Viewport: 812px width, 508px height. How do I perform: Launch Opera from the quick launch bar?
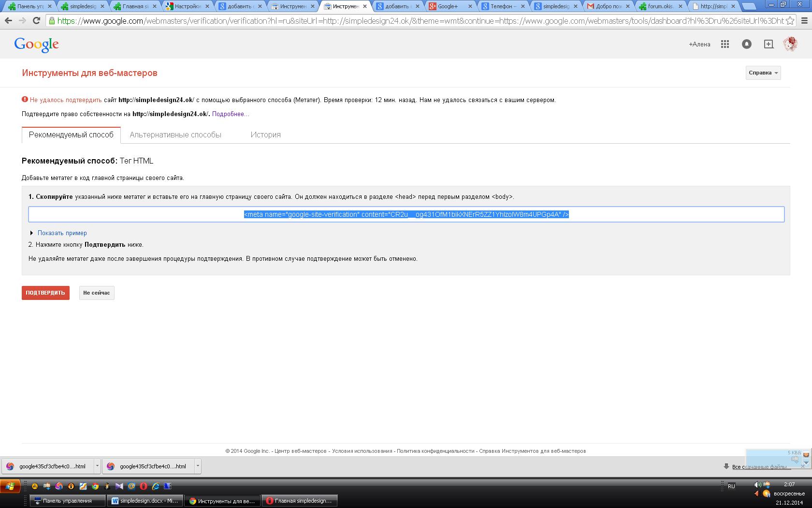point(144,486)
